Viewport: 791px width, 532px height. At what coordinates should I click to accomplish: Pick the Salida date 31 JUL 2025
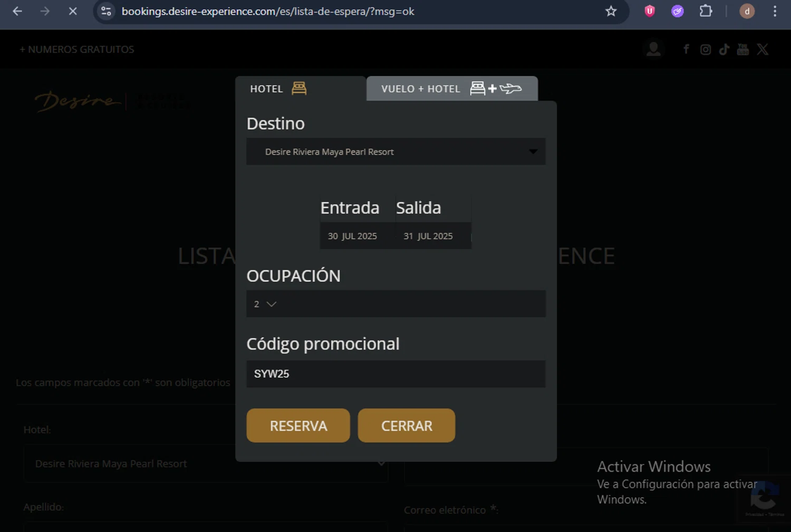point(433,236)
